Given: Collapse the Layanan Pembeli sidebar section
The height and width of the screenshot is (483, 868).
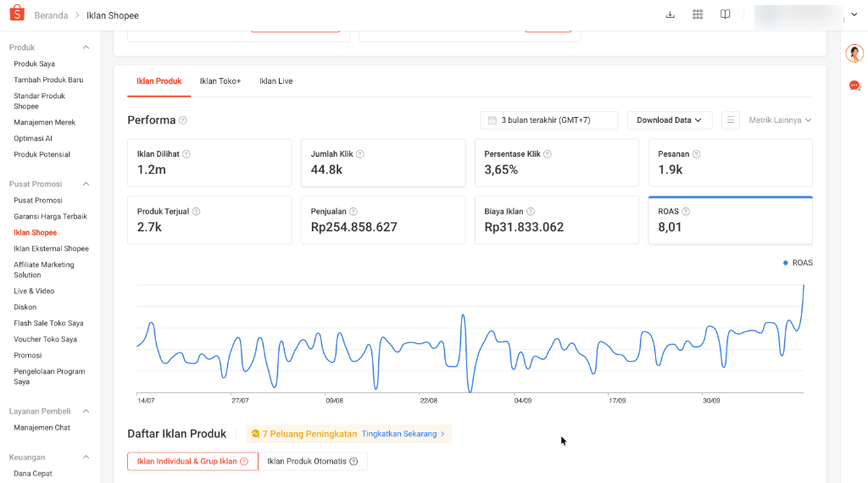Looking at the screenshot, I should [86, 412].
